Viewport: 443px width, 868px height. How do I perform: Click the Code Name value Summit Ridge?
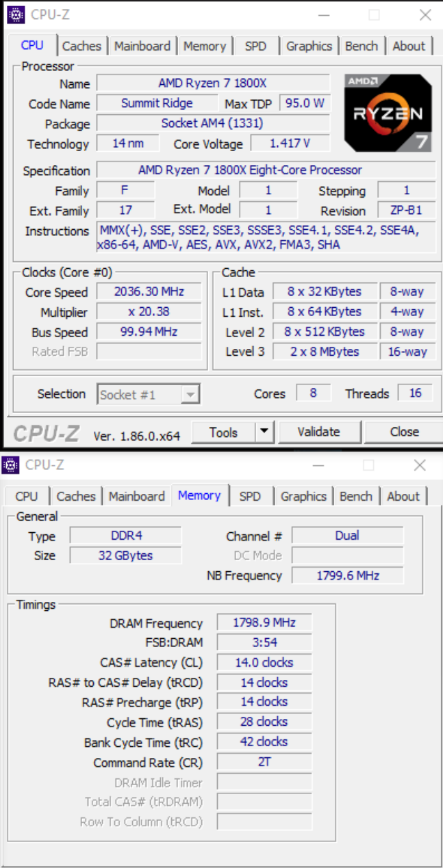tap(157, 103)
